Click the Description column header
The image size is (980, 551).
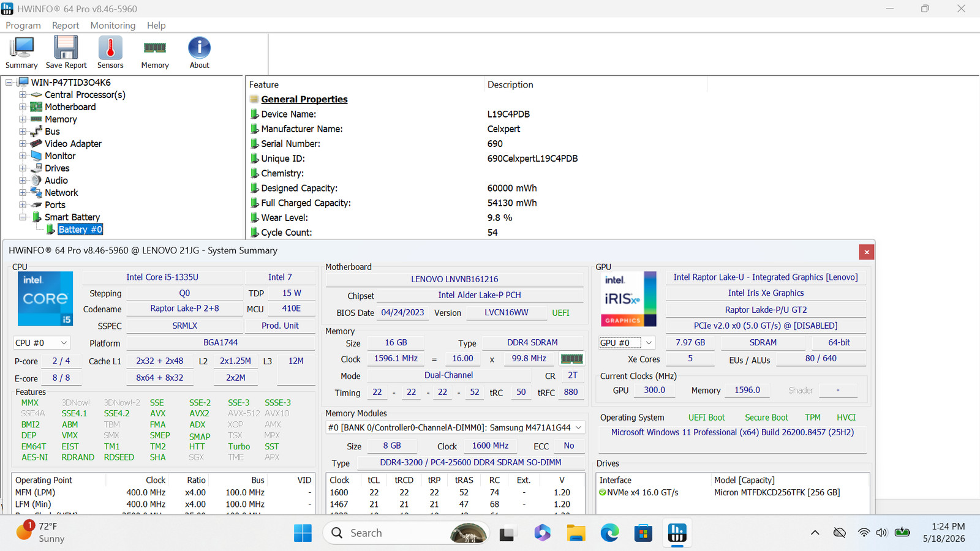tap(595, 84)
